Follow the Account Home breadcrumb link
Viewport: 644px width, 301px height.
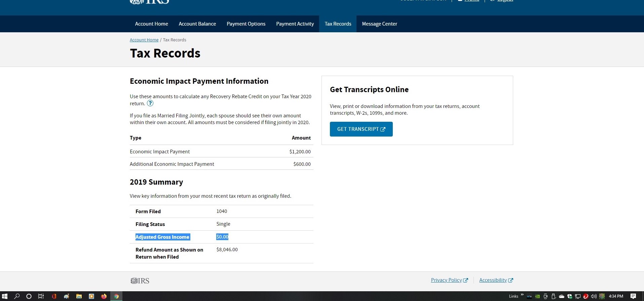144,40
